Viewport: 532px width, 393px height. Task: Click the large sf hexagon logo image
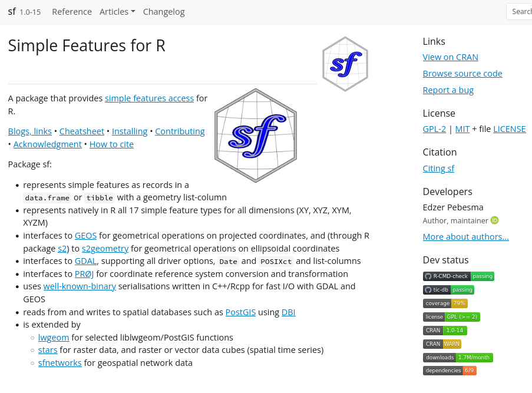[256, 136]
